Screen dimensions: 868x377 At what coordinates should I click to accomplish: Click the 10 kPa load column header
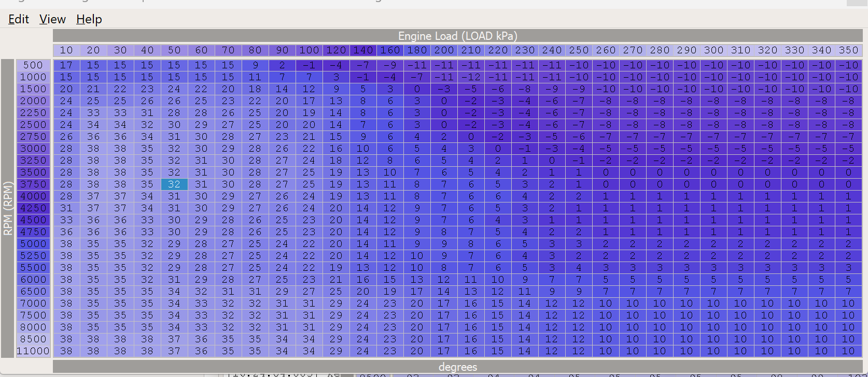(x=66, y=50)
